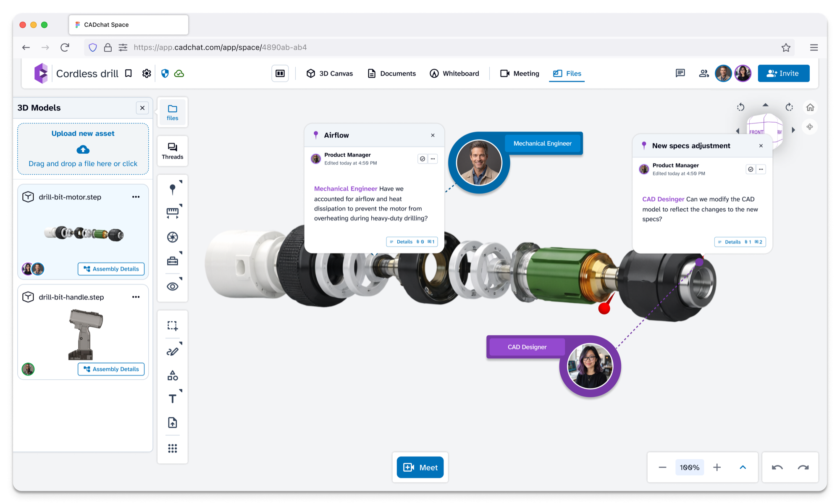Switch to the 3D Canvas tab
Screen dimensions: 840x504
330,73
